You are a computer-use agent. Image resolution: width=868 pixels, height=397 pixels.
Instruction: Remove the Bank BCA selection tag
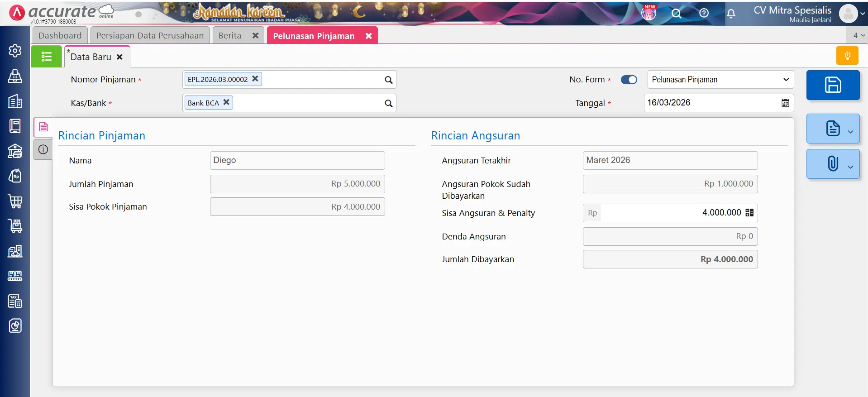click(x=226, y=102)
